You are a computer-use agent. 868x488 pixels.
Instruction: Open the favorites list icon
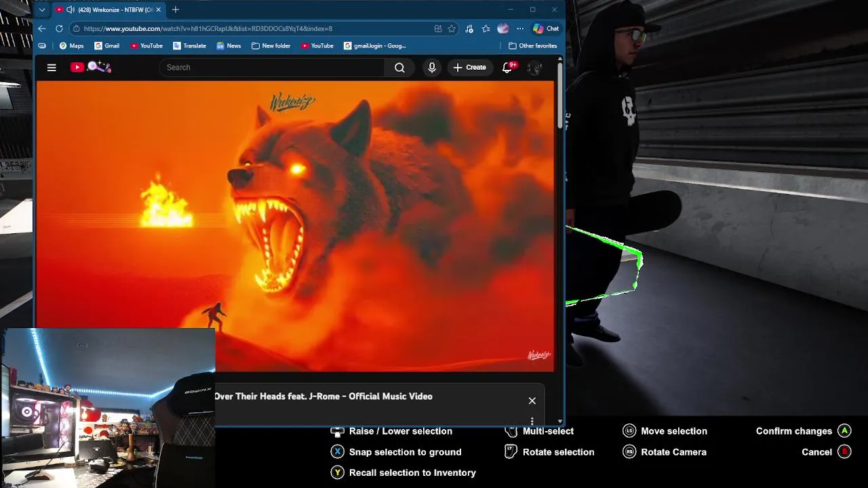[x=486, y=28]
